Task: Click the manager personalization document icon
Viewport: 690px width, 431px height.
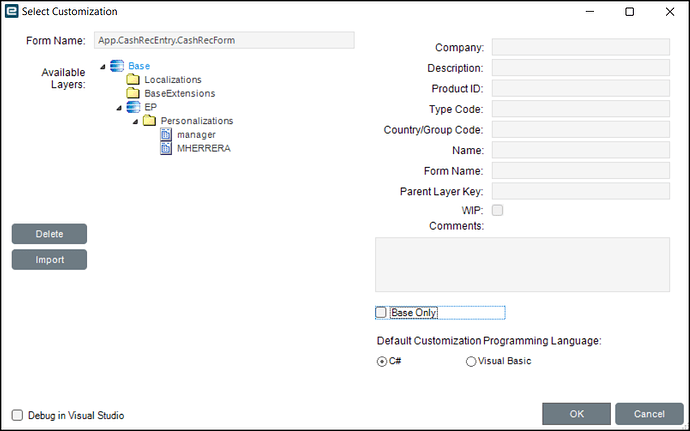Action: point(166,134)
